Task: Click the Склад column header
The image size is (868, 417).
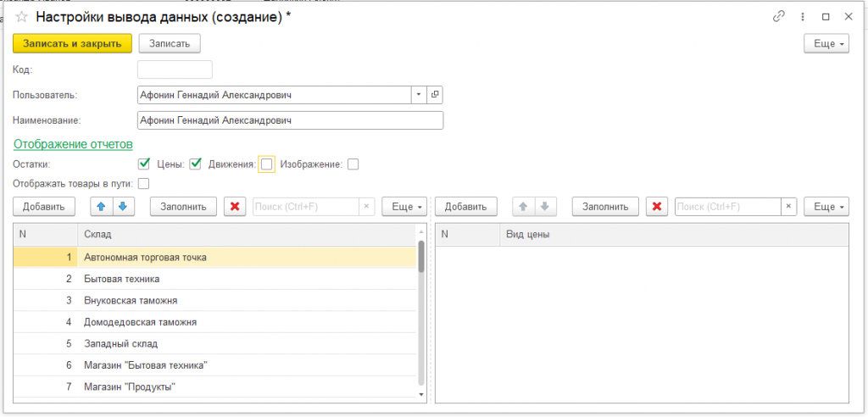Action: click(247, 235)
